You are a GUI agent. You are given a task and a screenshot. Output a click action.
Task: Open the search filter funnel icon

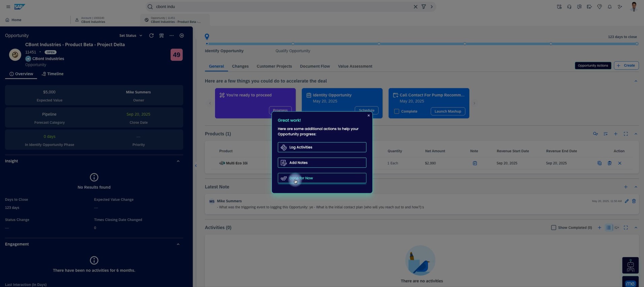tap(424, 7)
